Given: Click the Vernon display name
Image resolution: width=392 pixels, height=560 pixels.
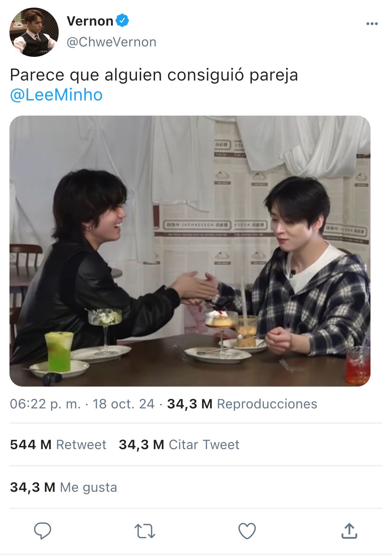Looking at the screenshot, I should click(x=90, y=21).
